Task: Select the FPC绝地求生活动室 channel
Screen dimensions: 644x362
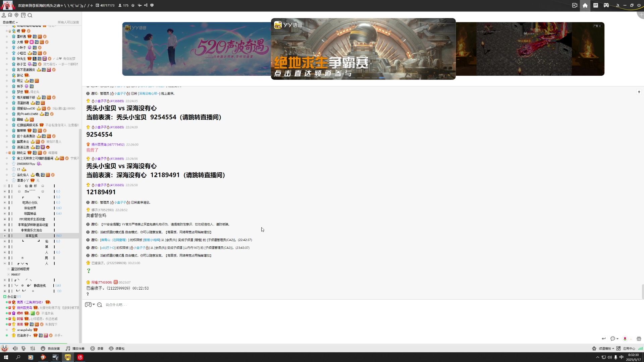Action: pyautogui.click(x=32, y=219)
